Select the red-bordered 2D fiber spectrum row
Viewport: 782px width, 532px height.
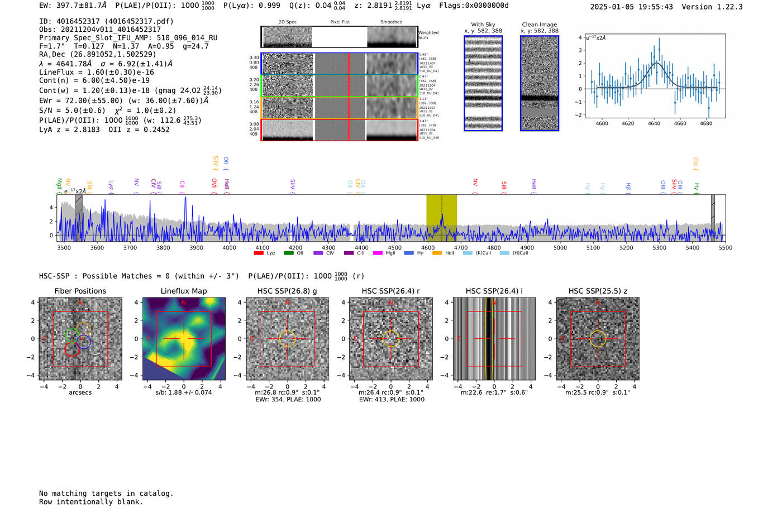pyautogui.click(x=339, y=130)
